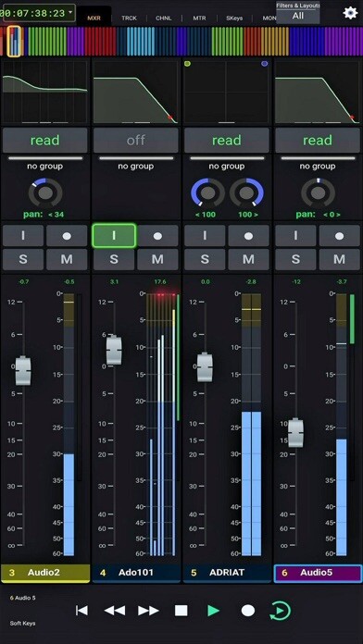Open Filters & Layouts All selector
Image resolution: width=363 pixels, height=644 pixels.
[x=298, y=12]
